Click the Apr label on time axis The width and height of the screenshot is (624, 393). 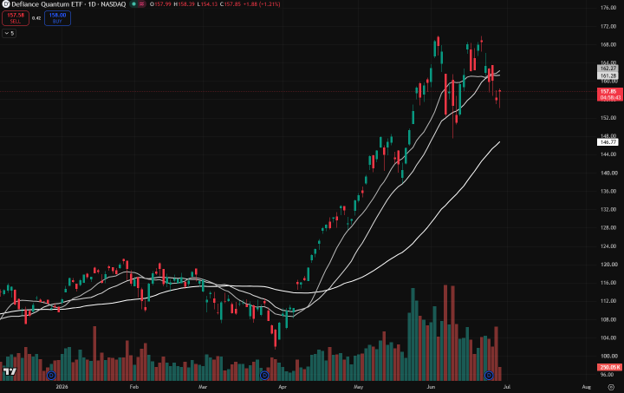coord(282,387)
